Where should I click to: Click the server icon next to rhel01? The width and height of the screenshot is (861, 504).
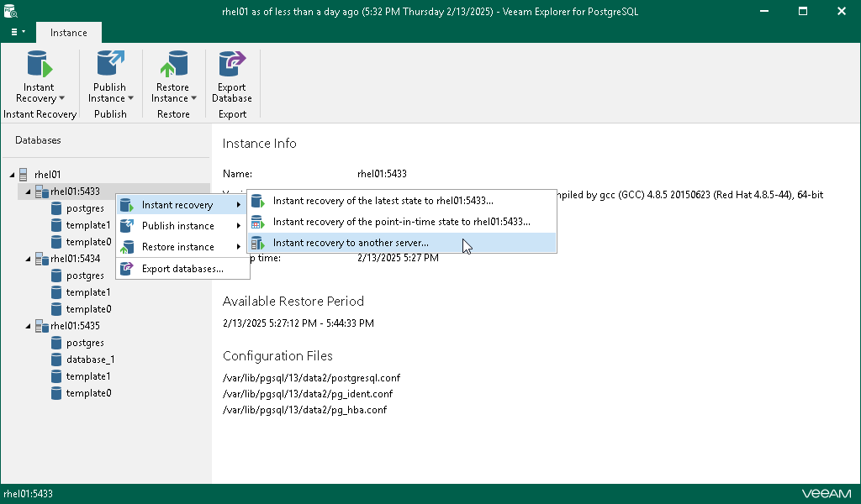point(22,174)
